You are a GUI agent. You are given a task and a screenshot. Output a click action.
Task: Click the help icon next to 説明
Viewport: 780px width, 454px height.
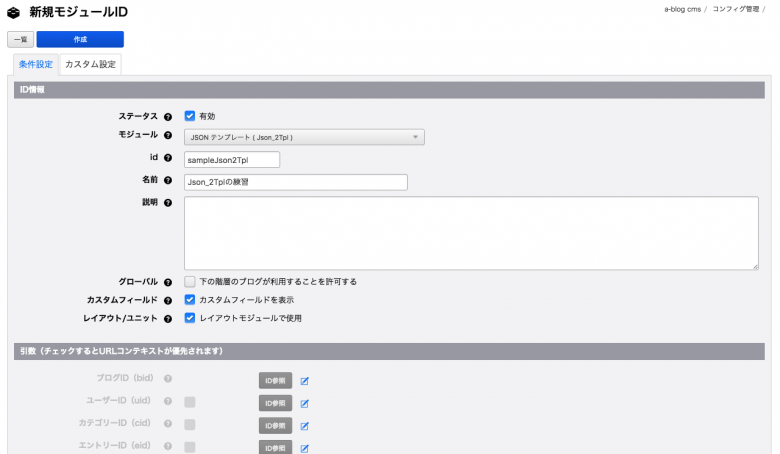click(168, 202)
